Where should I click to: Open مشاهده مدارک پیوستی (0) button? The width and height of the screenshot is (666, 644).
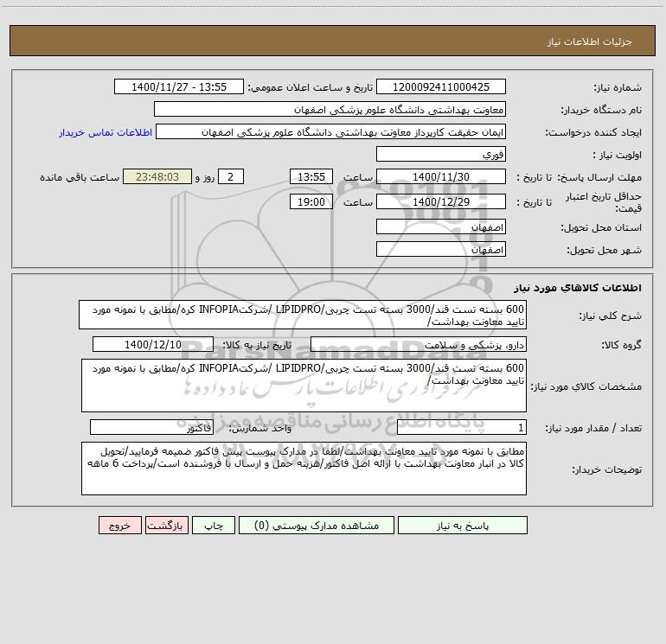[x=317, y=525]
